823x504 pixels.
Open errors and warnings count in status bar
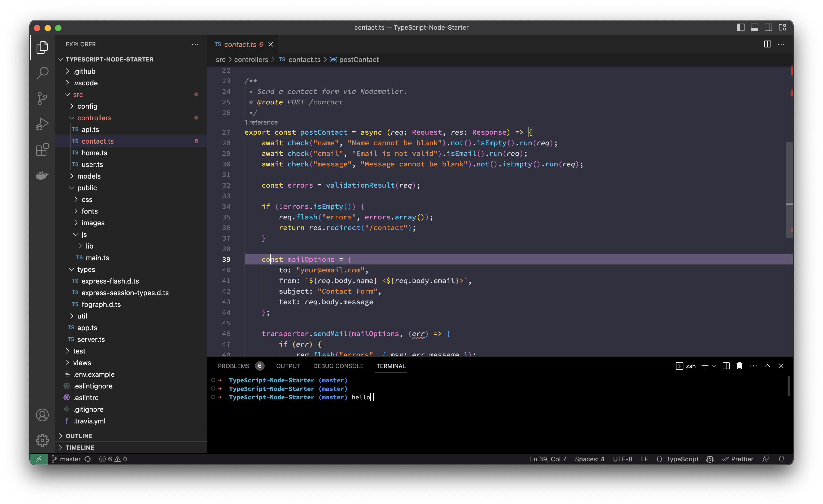(x=113, y=459)
